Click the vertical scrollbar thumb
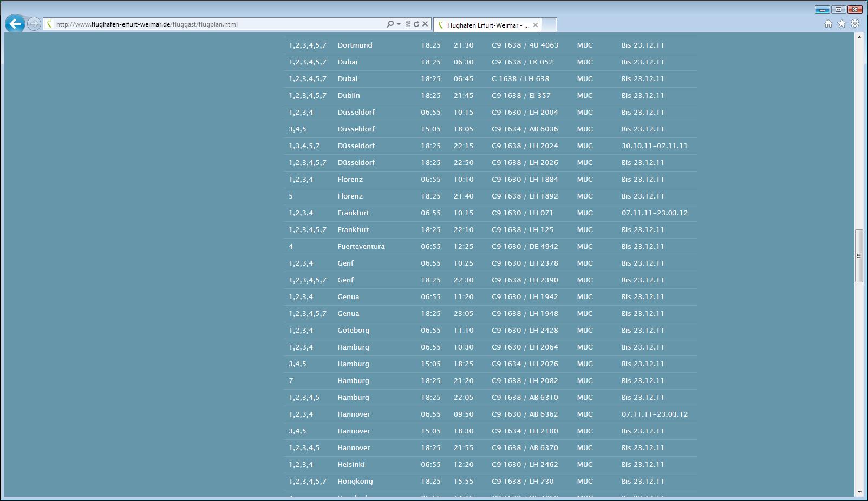The image size is (868, 501). point(859,256)
